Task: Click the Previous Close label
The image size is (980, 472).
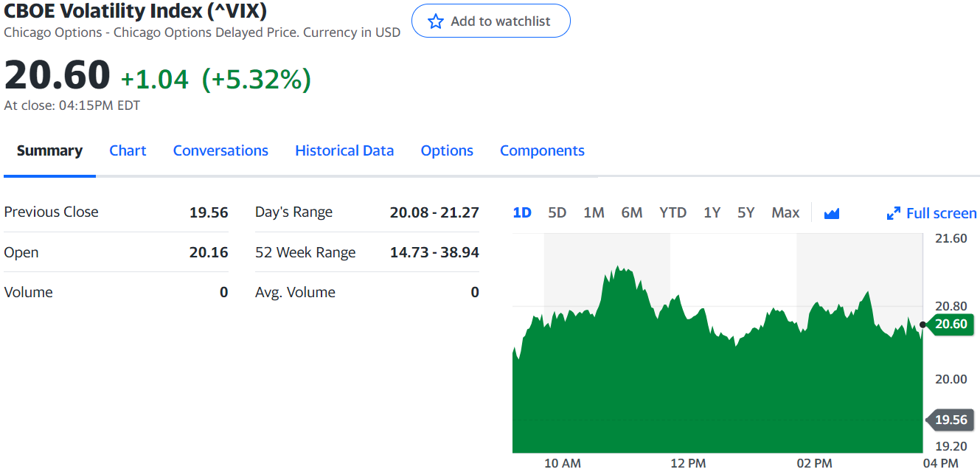Action: 51,212
